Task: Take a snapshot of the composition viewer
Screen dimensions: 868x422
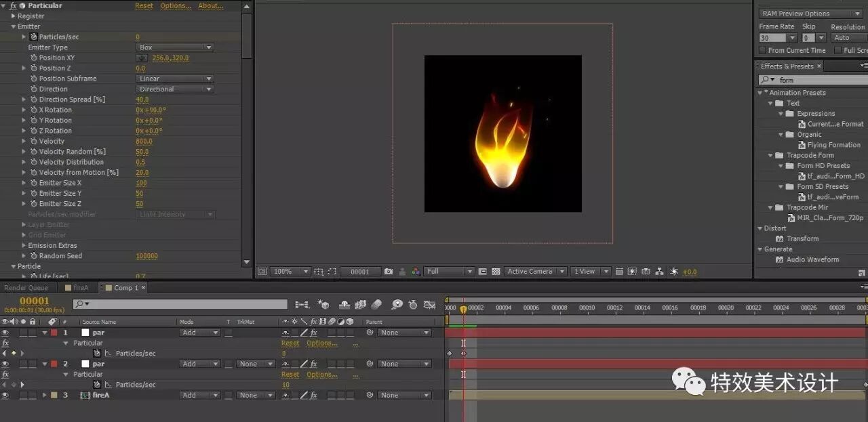Action: coord(388,271)
